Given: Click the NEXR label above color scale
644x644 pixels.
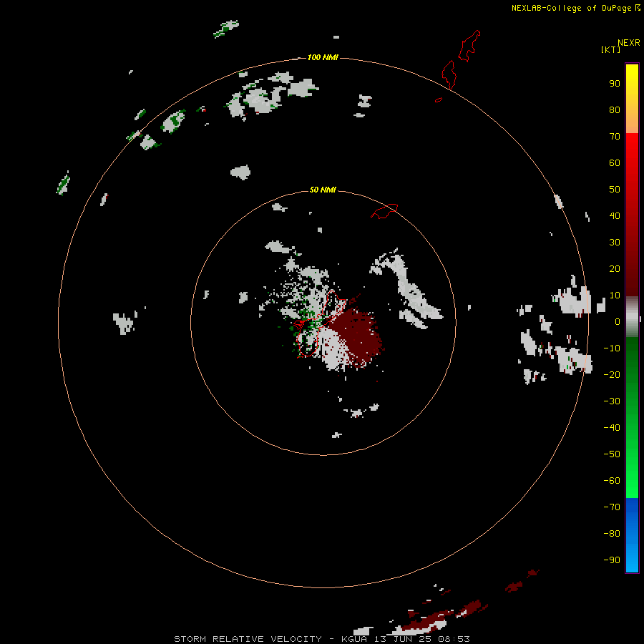Looking at the screenshot, I should (x=629, y=43).
